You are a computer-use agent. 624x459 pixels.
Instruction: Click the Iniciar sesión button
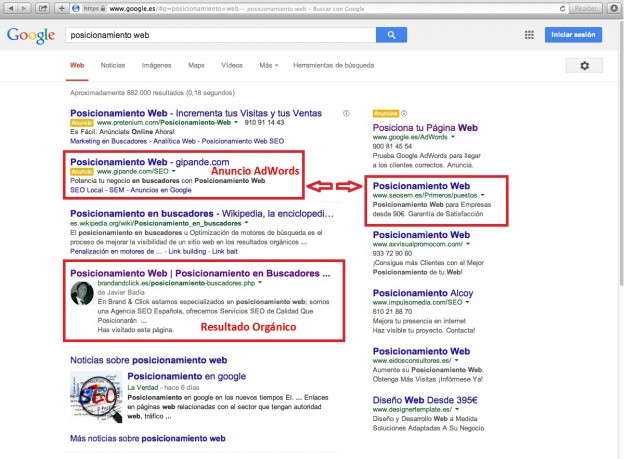pos(573,35)
